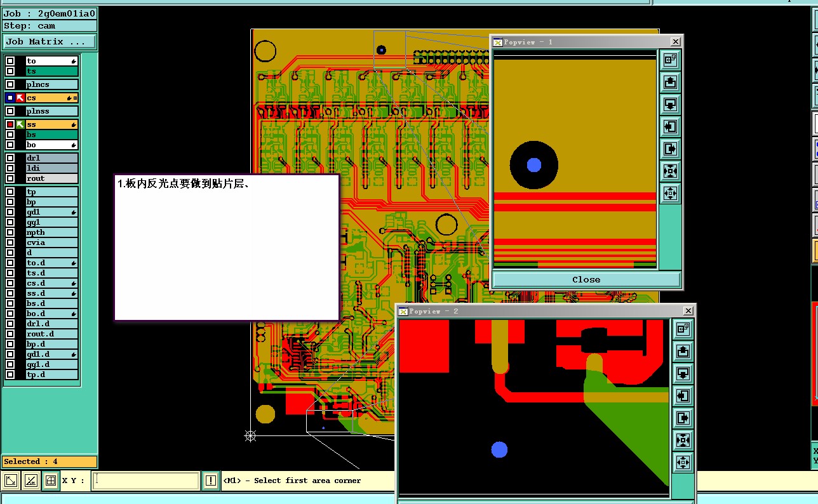Select the ldi layer row
818x504 pixels.
pos(52,168)
